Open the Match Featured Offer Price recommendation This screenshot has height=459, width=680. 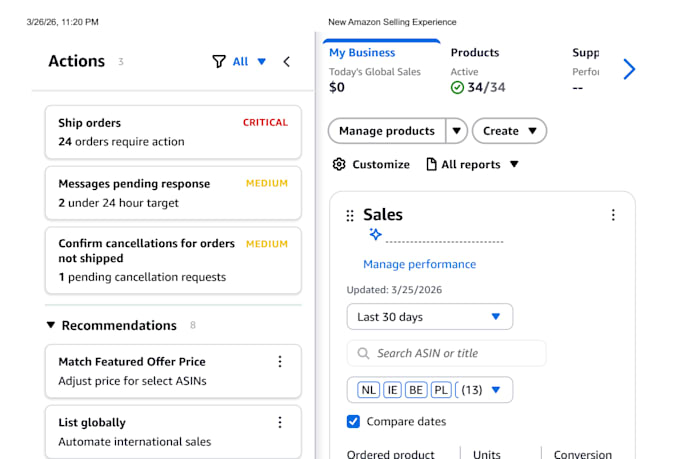(x=173, y=371)
